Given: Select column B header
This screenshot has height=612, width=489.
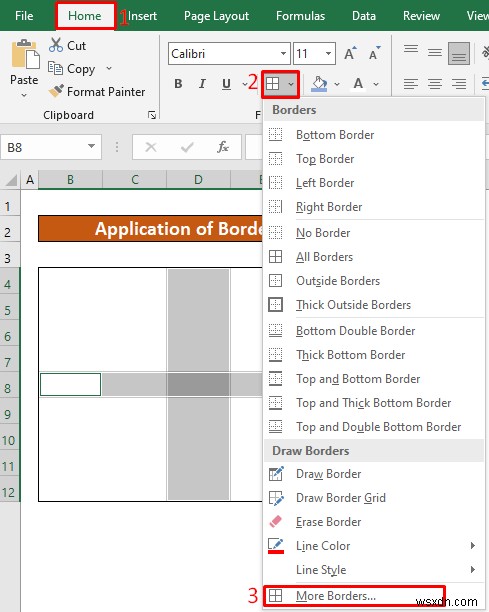Looking at the screenshot, I should 70,180.
